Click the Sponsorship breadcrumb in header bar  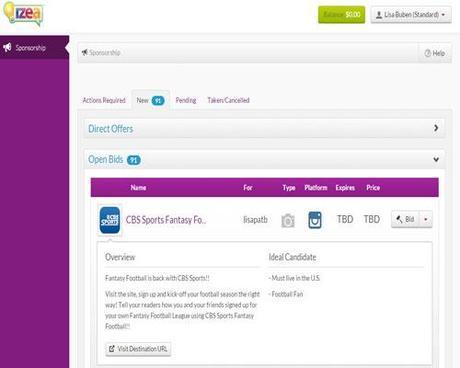pos(101,53)
